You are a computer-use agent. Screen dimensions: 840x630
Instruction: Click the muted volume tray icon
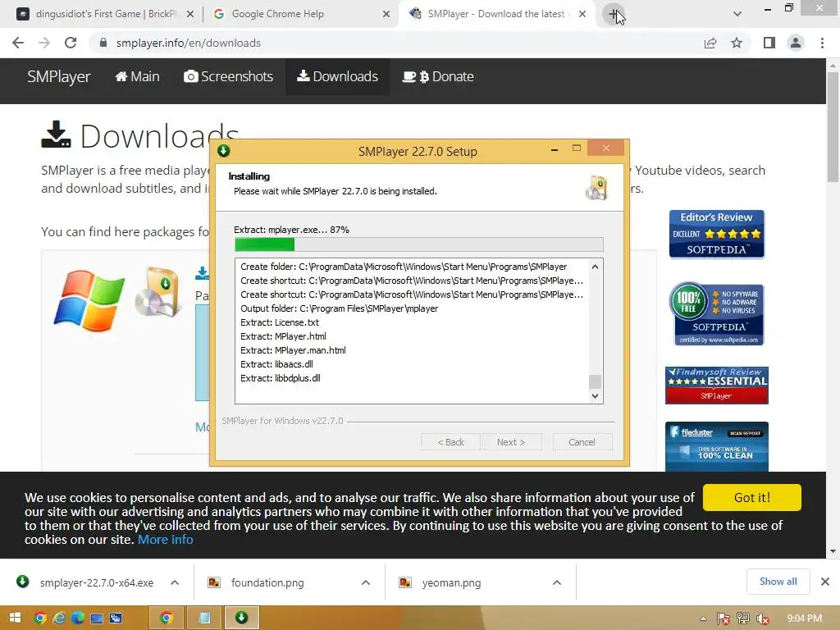763,619
